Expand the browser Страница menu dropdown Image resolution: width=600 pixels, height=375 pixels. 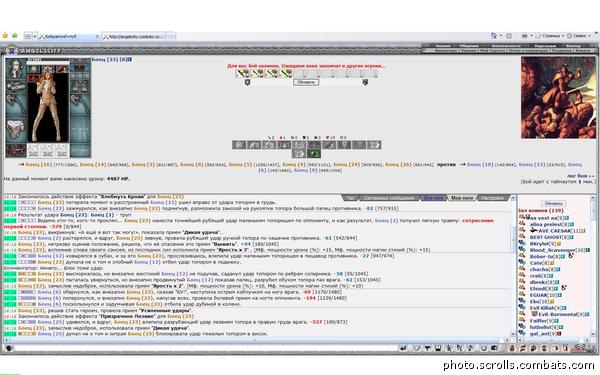[563, 36]
